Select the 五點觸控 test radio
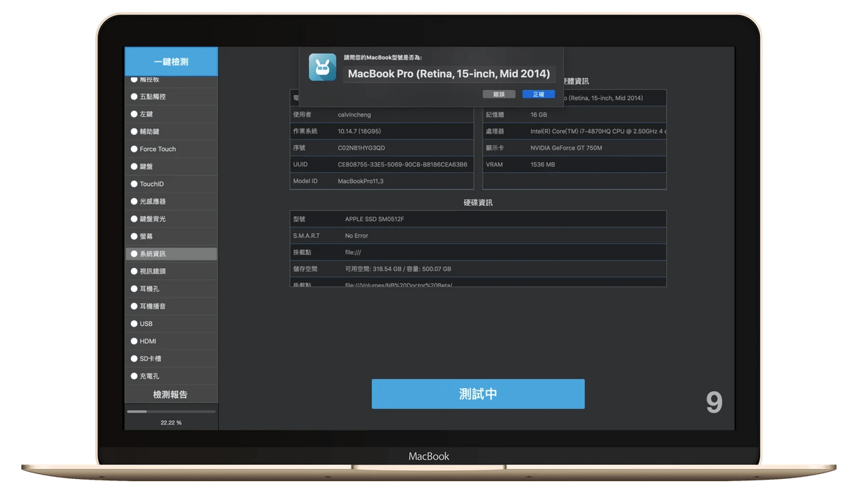The image size is (858, 504). tap(134, 97)
